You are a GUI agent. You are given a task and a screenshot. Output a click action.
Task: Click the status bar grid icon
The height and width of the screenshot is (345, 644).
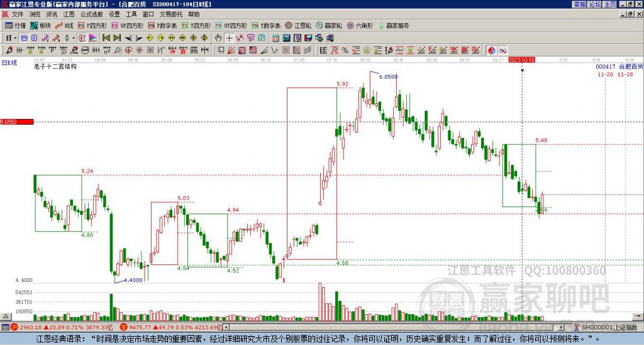5,327
